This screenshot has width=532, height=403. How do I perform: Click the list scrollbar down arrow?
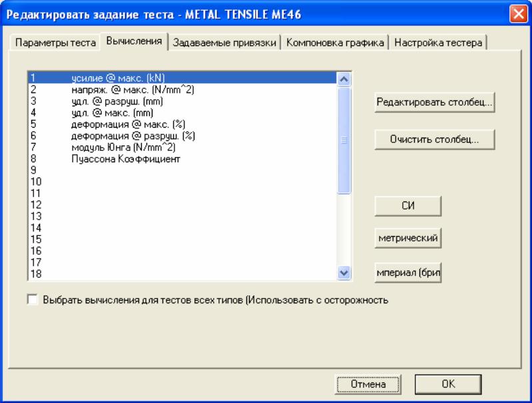tap(344, 273)
